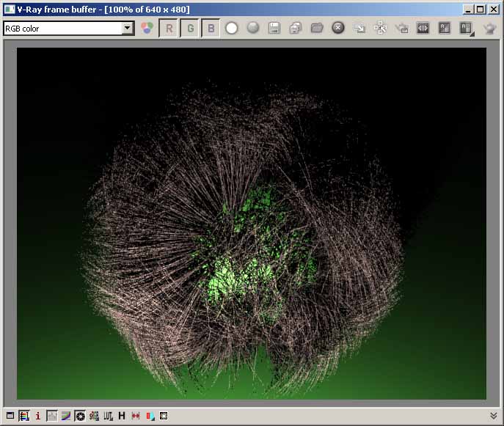
Task: Toggle the blue channel button
Action: [211, 29]
